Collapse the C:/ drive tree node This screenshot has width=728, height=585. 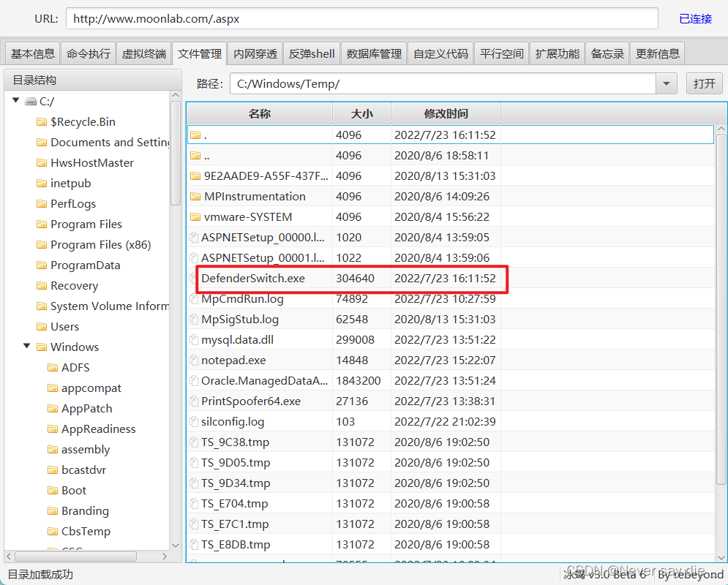[16, 100]
